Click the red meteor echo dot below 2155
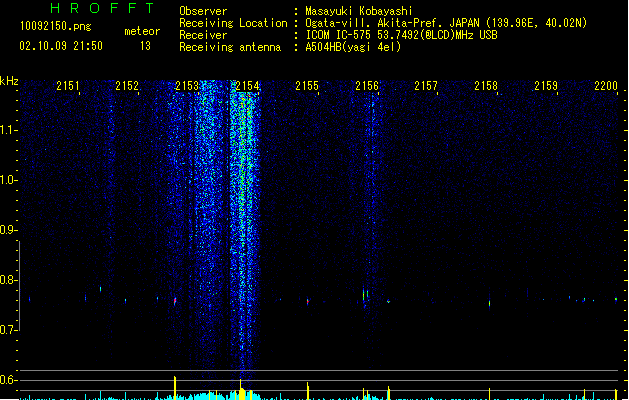 (308, 301)
